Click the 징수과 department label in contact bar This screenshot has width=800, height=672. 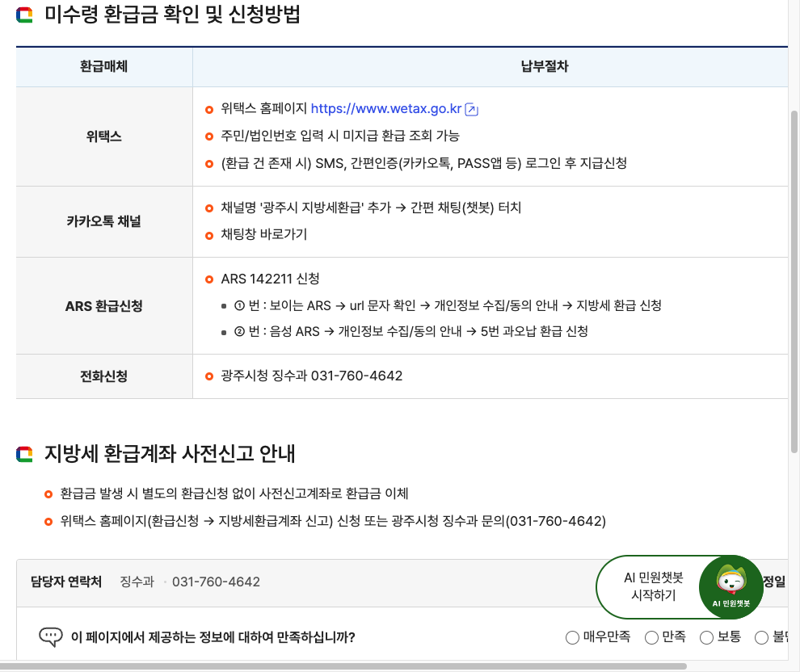[137, 582]
